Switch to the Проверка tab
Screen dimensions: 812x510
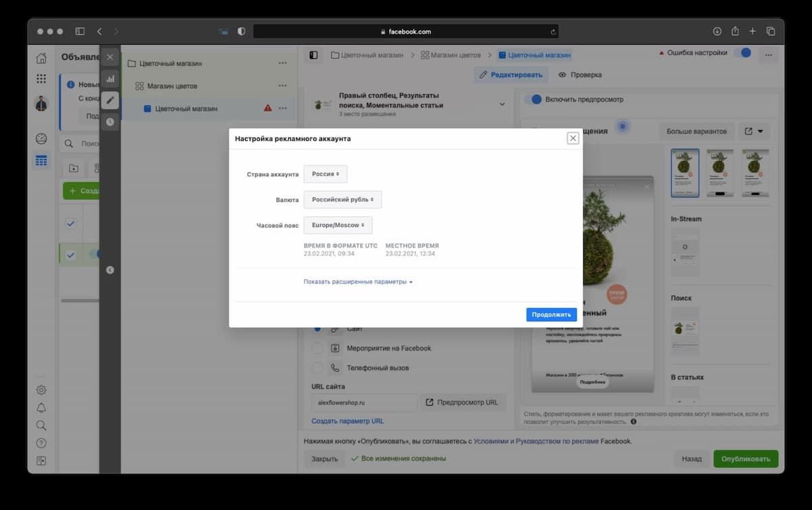tap(580, 75)
